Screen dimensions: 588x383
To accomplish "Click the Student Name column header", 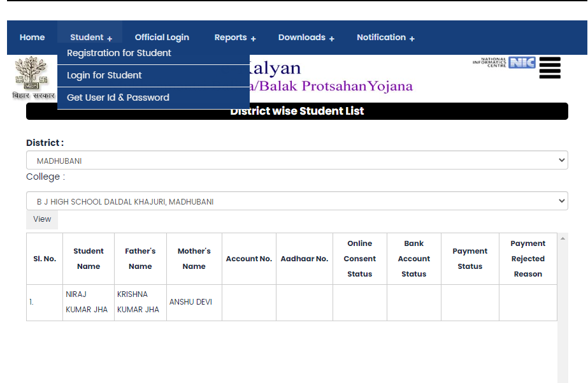I will (89, 259).
